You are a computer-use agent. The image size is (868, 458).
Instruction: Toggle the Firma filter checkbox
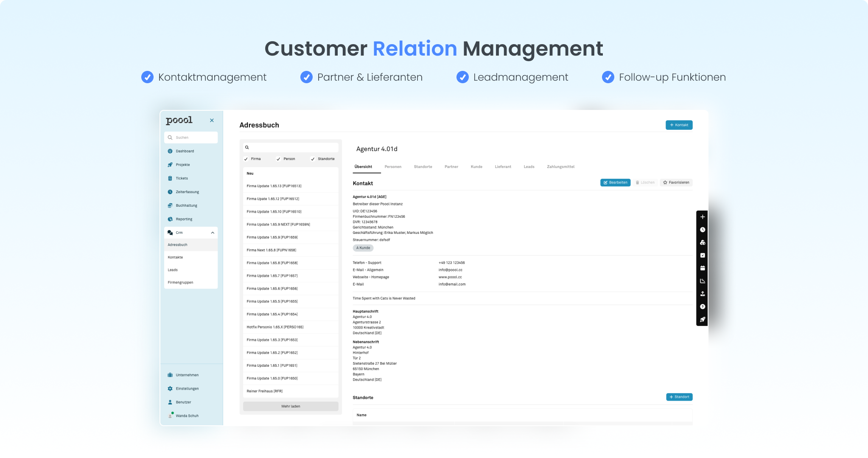click(246, 159)
